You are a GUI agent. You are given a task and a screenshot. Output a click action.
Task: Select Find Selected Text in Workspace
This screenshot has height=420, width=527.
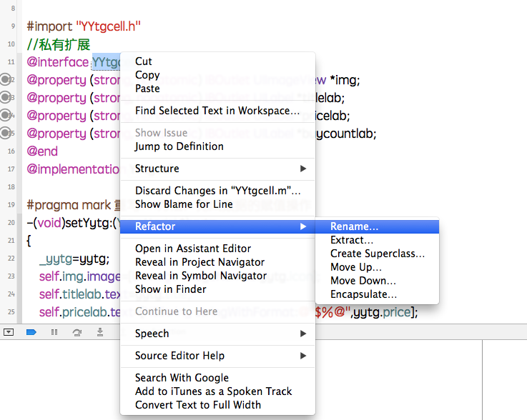coord(217,111)
